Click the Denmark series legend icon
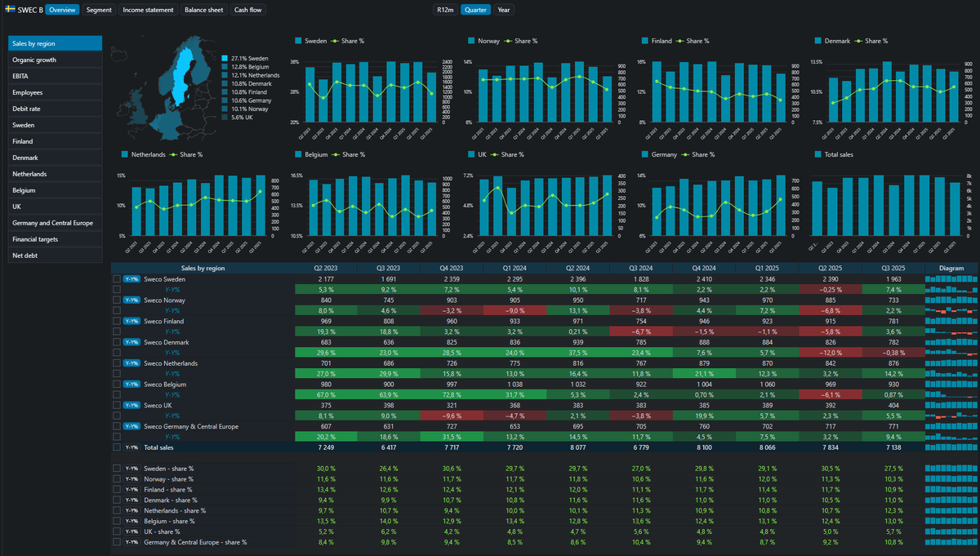Viewport: 980px width, 556px height. point(817,41)
